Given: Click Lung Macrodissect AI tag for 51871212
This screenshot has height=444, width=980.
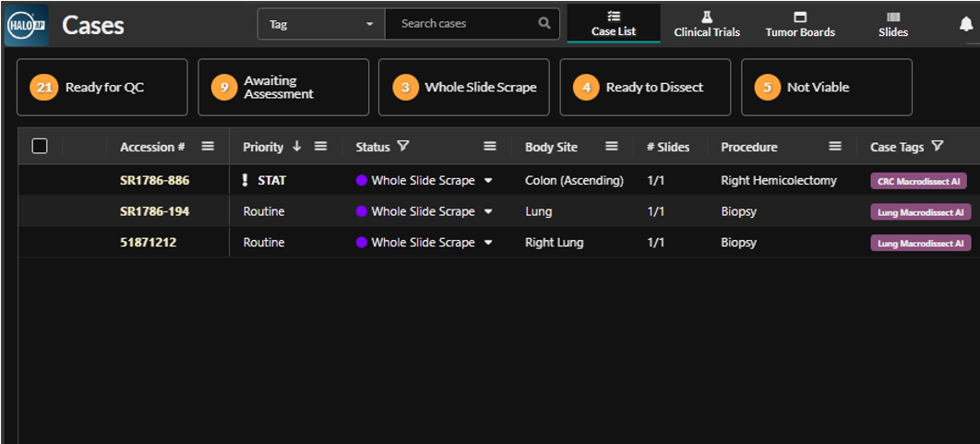Looking at the screenshot, I should (921, 244).
